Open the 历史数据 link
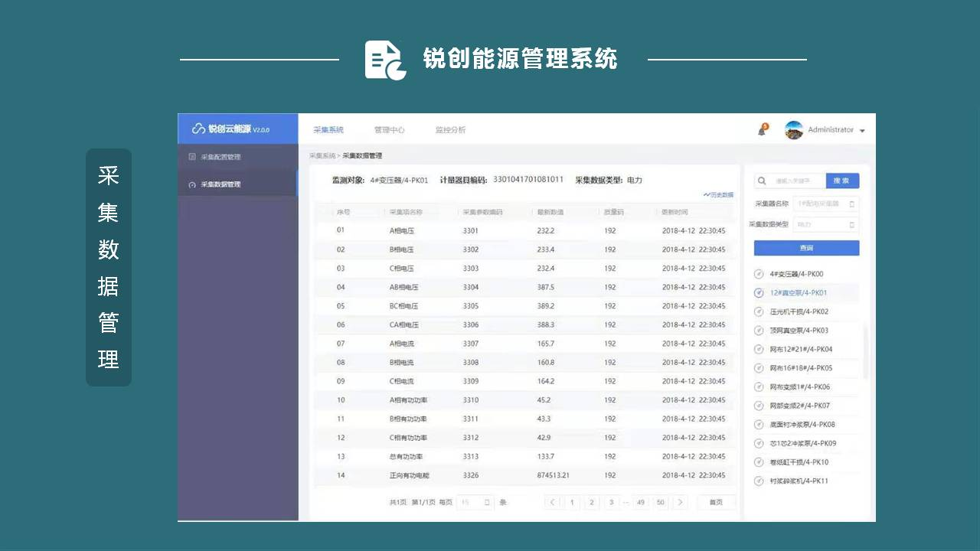Image resolution: width=980 pixels, height=551 pixels. (718, 195)
